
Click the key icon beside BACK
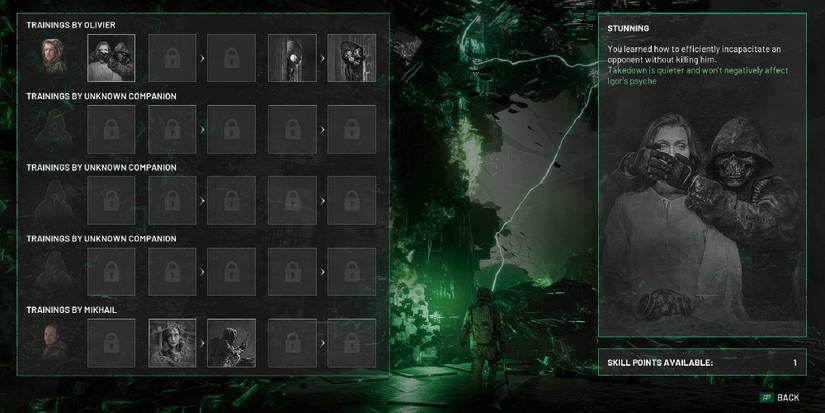pyautogui.click(x=767, y=398)
